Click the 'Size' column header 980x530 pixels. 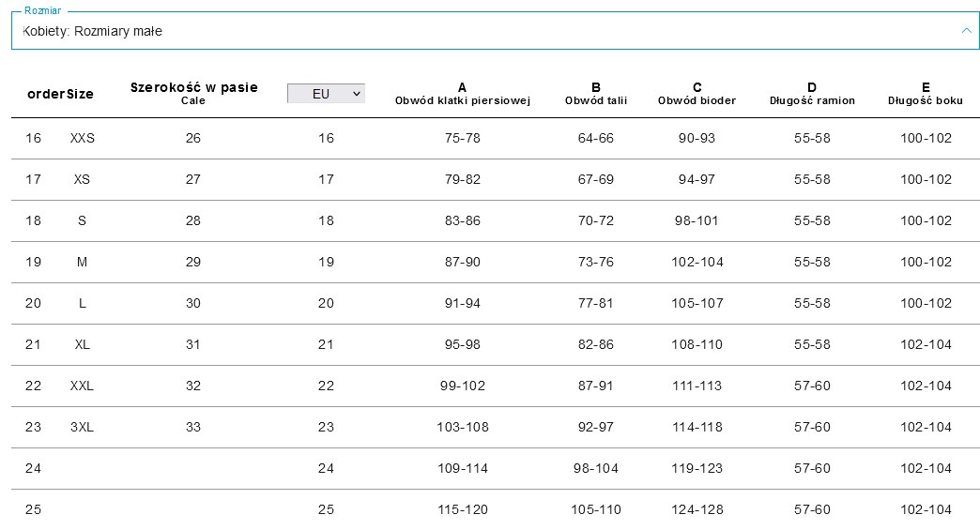(x=81, y=94)
